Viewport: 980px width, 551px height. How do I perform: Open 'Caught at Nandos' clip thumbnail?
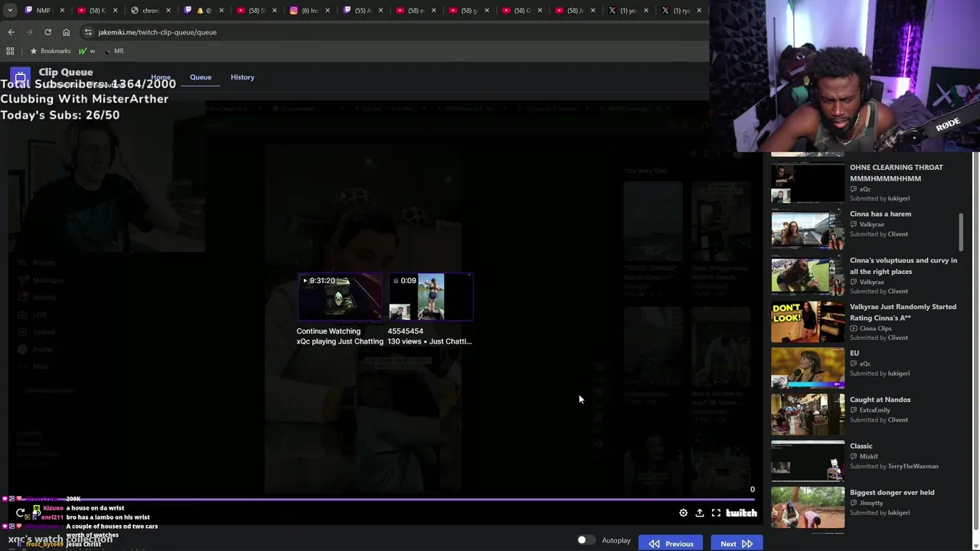pyautogui.click(x=808, y=414)
